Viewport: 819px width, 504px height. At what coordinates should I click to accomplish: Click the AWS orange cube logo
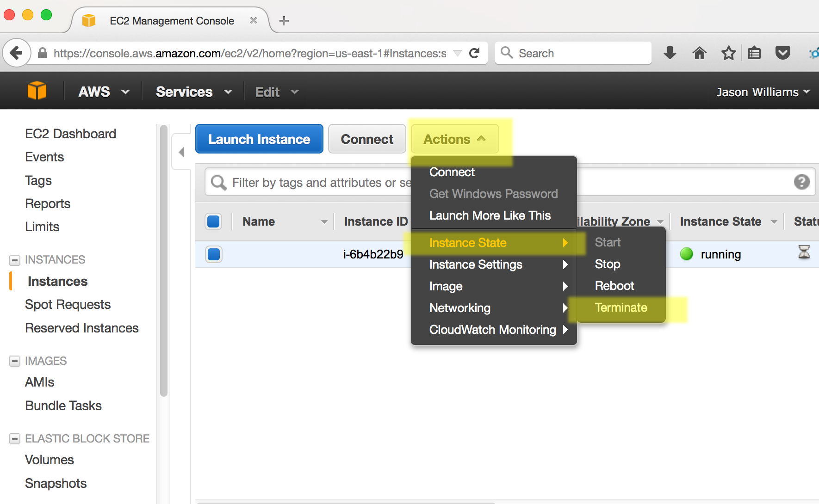coord(37,91)
